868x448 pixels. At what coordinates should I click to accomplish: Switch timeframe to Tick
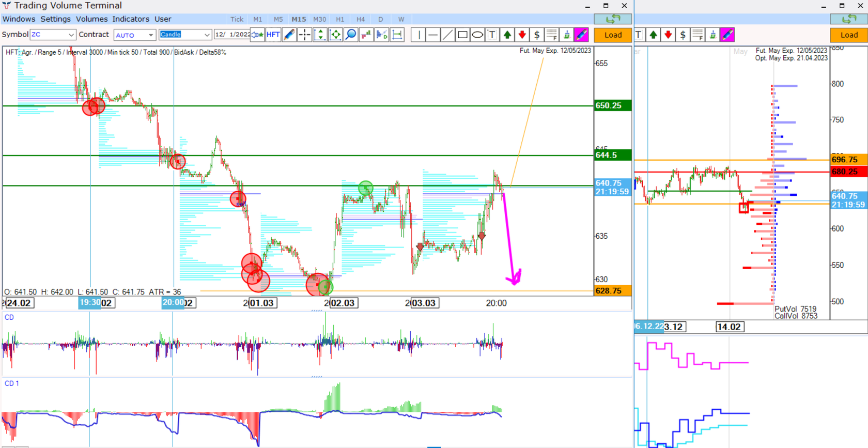coord(237,19)
